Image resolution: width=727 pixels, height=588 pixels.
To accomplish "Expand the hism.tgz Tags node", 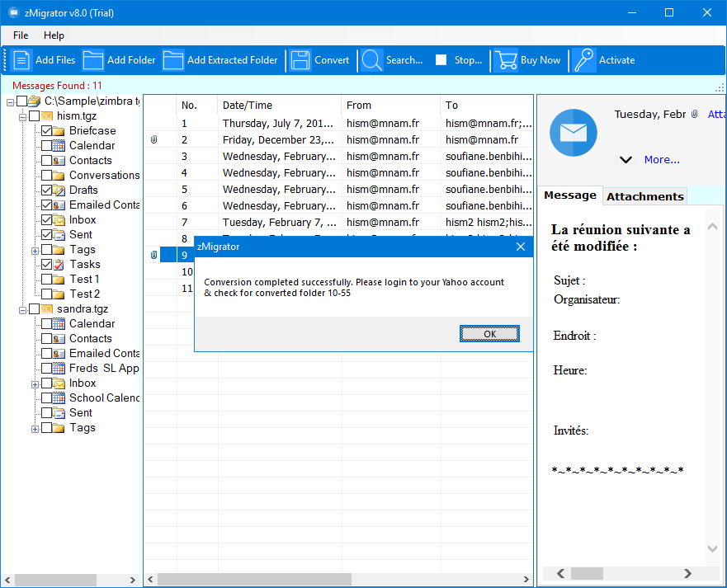I will 35,251.
